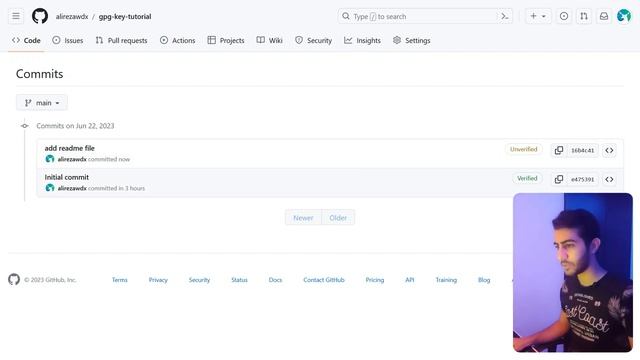The image size is (640, 360).
Task: Open the Terms footer link
Action: pos(120,280)
